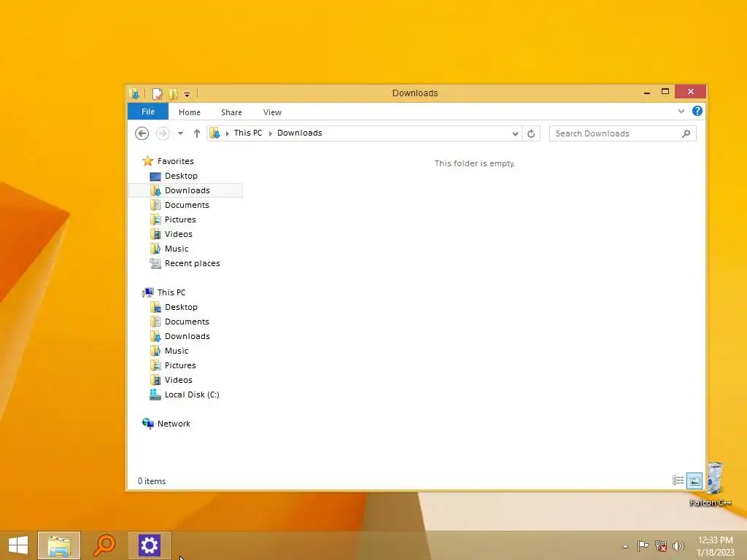Open Music under This PC

coord(177,351)
